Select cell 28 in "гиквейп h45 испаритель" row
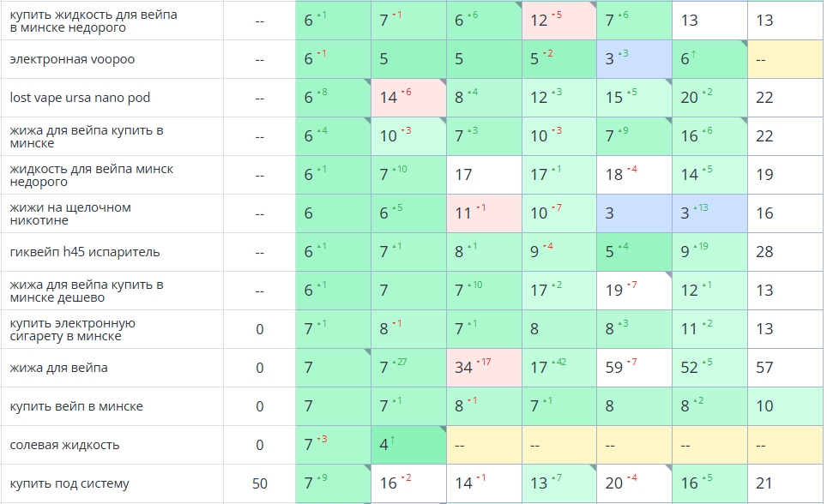Image resolution: width=827 pixels, height=504 pixels. [x=785, y=252]
